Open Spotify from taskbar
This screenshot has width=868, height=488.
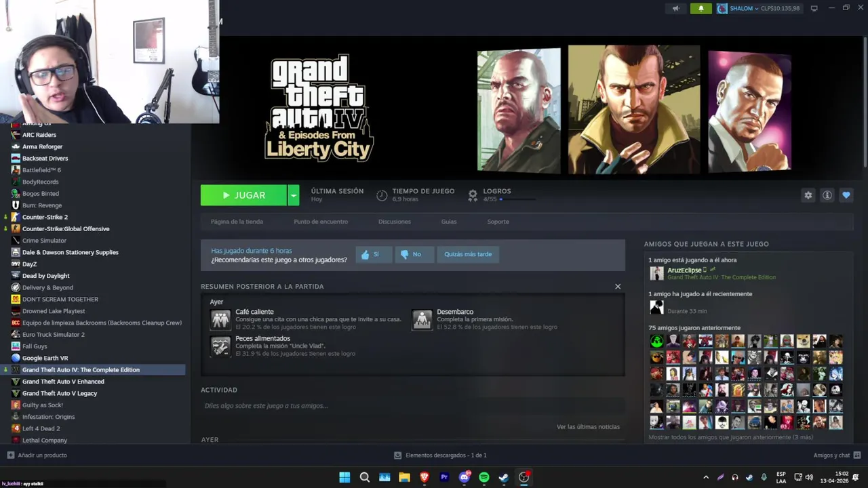(x=484, y=477)
